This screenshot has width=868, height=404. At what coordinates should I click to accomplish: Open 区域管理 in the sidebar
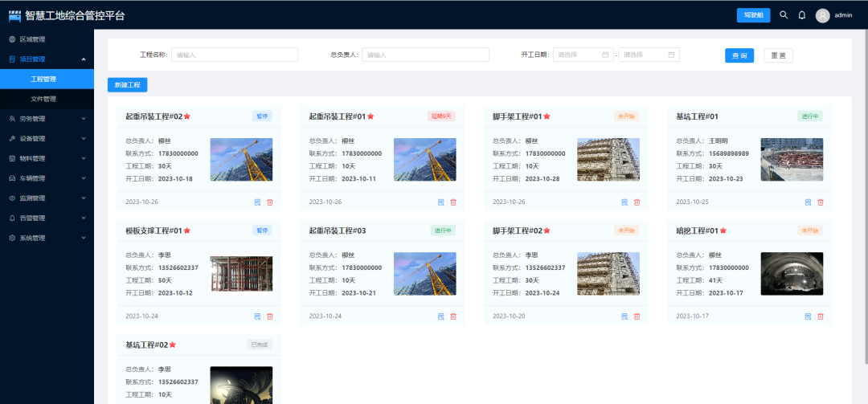(x=47, y=39)
